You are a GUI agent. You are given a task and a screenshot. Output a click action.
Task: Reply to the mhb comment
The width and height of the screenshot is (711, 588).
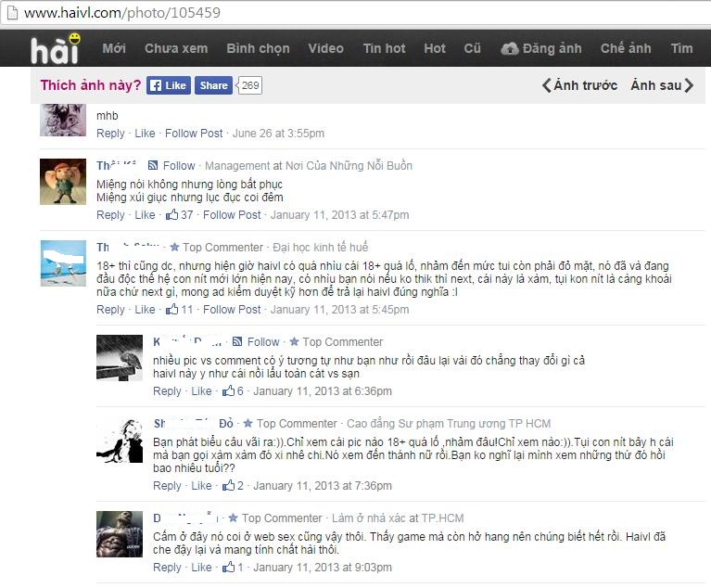(x=110, y=134)
